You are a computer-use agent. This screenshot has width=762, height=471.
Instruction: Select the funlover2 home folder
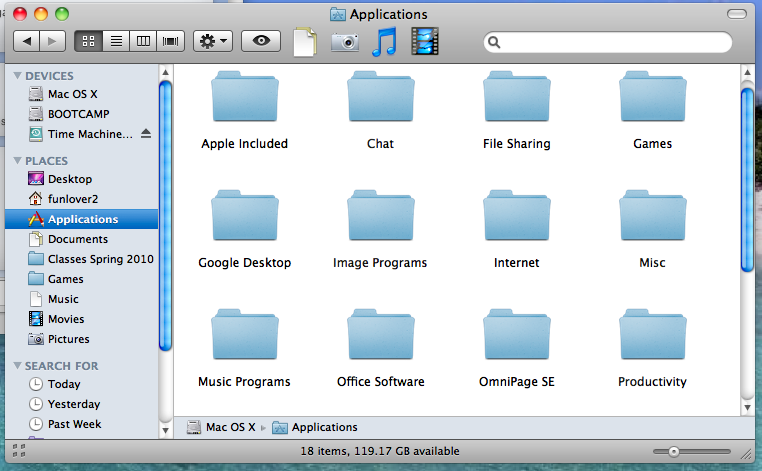(x=82, y=199)
